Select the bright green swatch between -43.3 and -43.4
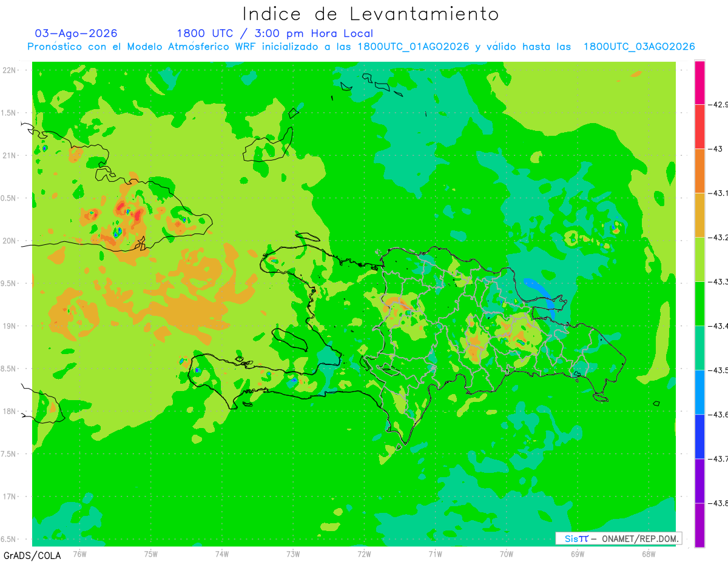Image resolution: width=728 pixels, height=562 pixels. pos(699,304)
